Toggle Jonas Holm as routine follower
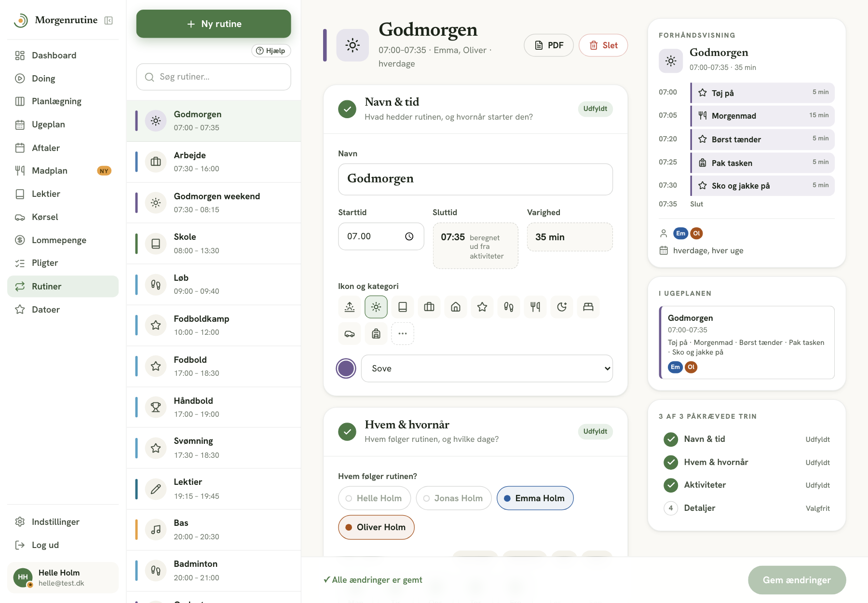Screen dimensions: 868x603 point(453,498)
